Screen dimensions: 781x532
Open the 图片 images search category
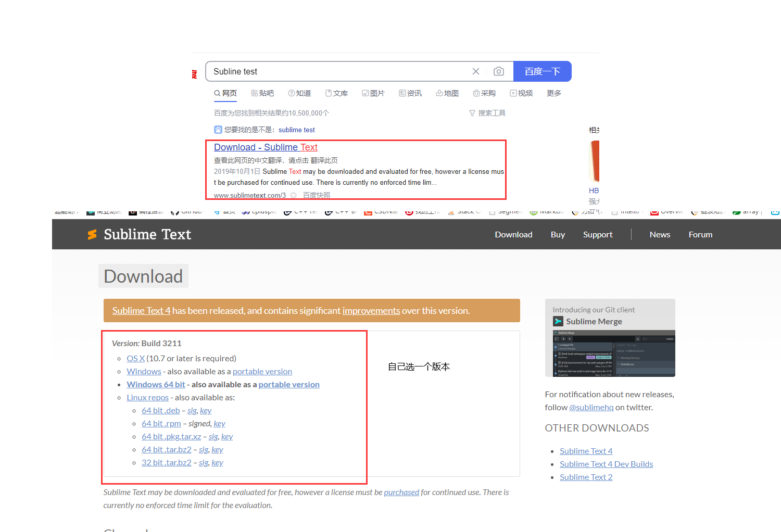point(373,93)
